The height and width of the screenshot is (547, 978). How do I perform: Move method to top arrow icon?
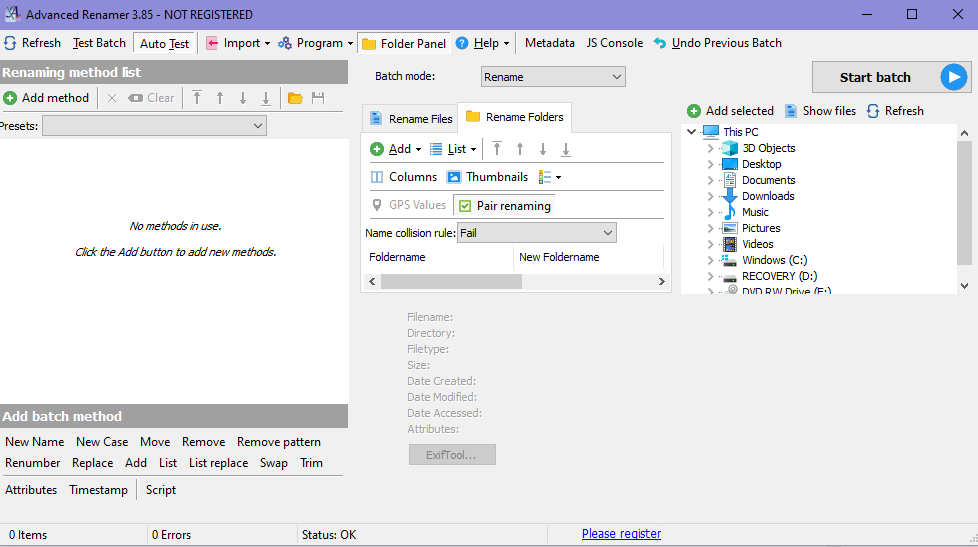pos(197,98)
